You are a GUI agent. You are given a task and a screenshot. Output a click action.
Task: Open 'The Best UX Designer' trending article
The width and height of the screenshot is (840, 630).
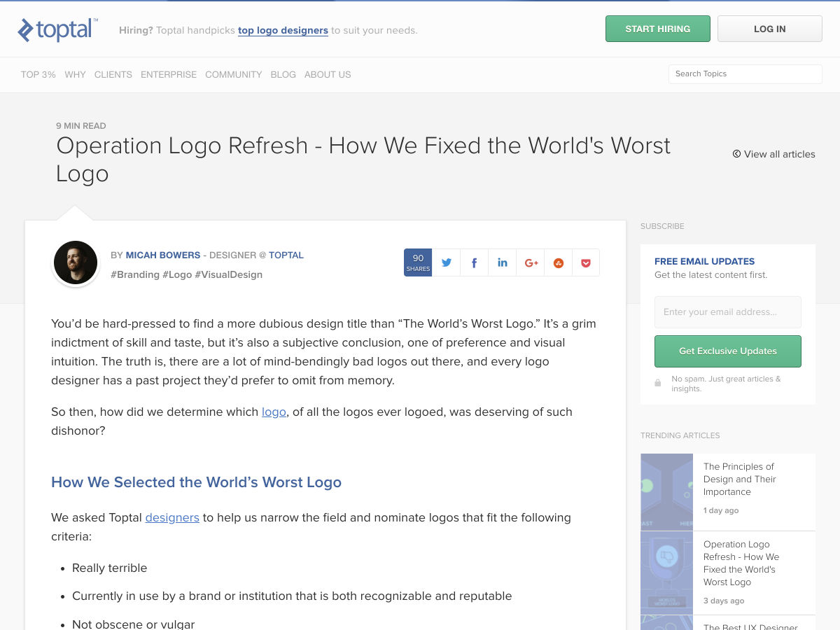tap(750, 626)
